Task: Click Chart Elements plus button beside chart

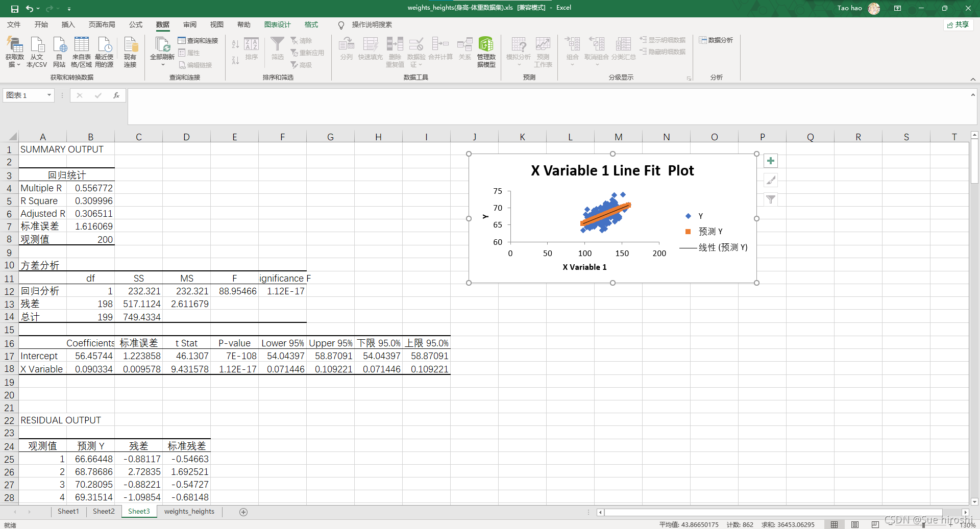Action: pos(771,161)
